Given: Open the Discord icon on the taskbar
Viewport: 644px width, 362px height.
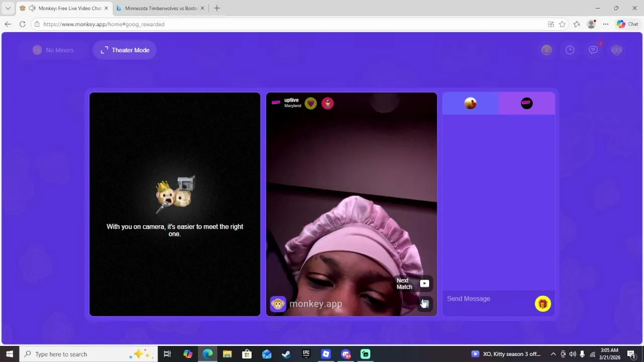Looking at the screenshot, I should click(346, 354).
